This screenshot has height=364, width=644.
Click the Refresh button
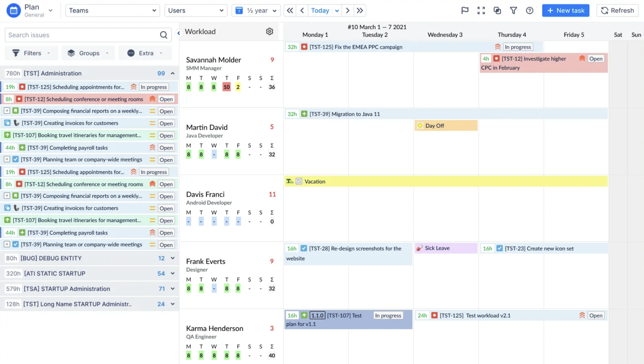618,10
